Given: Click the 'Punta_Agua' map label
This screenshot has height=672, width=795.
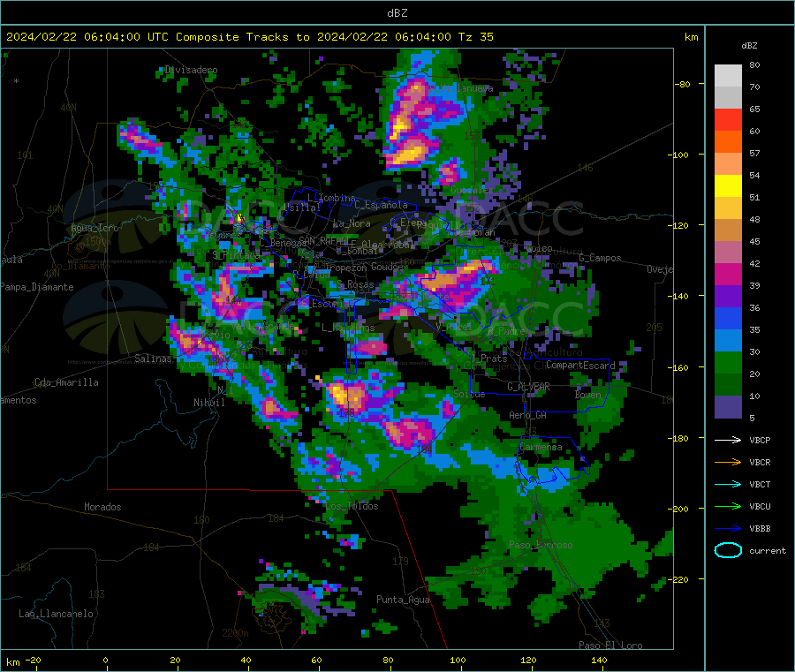Looking at the screenshot, I should [x=403, y=600].
